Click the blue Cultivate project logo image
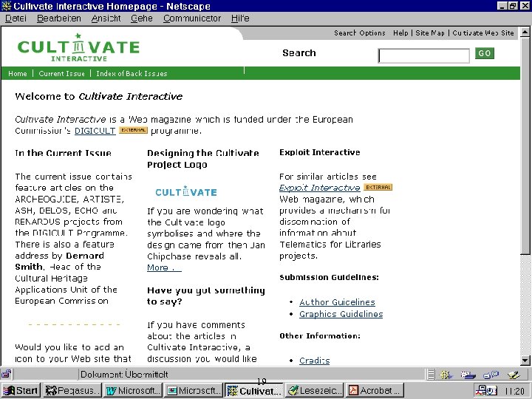The width and height of the screenshot is (532, 399). [x=186, y=191]
